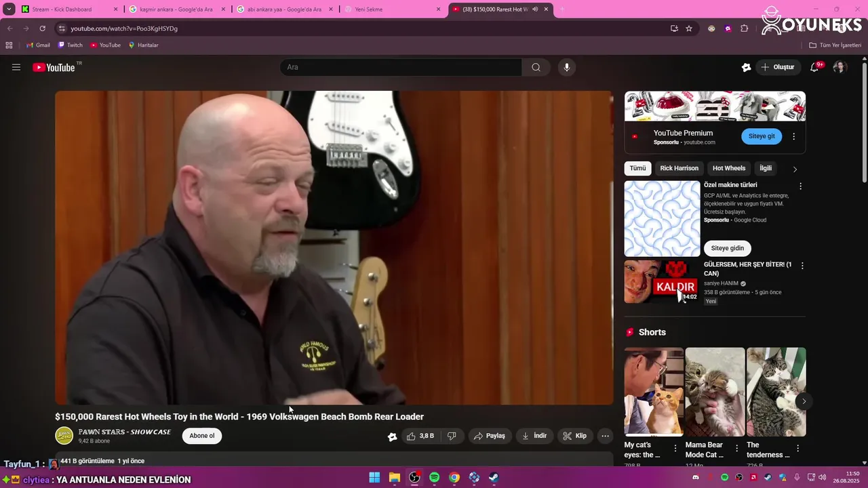Open Pawn Stars Showcase channel link

125,432
